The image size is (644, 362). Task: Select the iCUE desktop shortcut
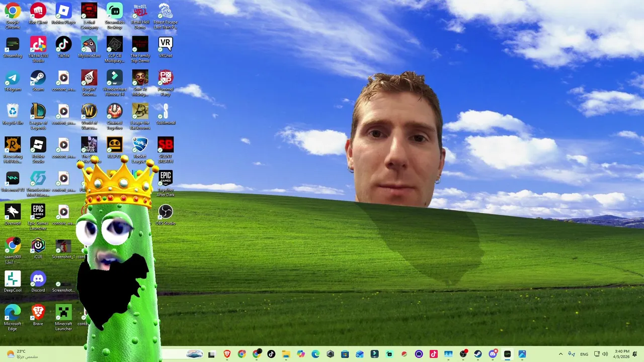coord(38,249)
